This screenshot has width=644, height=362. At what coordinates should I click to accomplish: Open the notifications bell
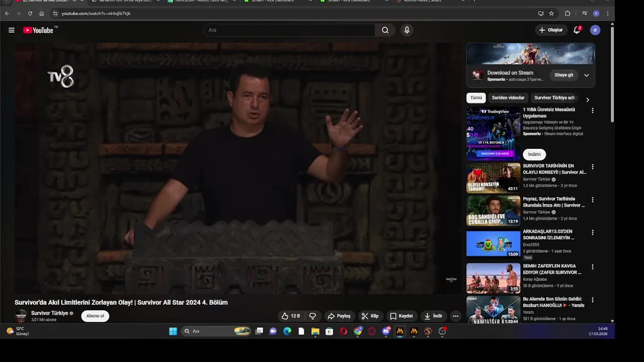(577, 30)
